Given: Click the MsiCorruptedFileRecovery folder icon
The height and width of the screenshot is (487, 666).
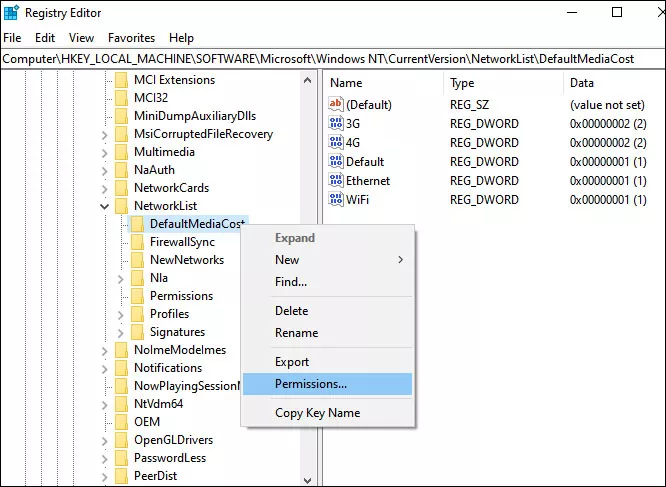Looking at the screenshot, I should point(121,134).
